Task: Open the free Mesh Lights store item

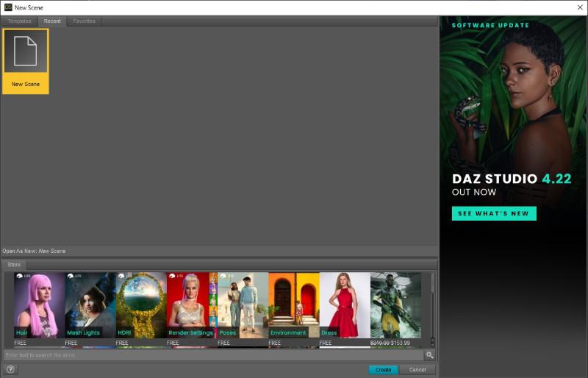Action: [x=90, y=305]
